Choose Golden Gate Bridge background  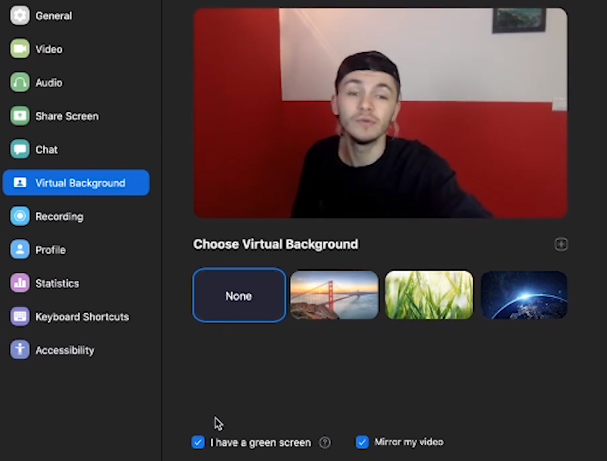click(334, 295)
